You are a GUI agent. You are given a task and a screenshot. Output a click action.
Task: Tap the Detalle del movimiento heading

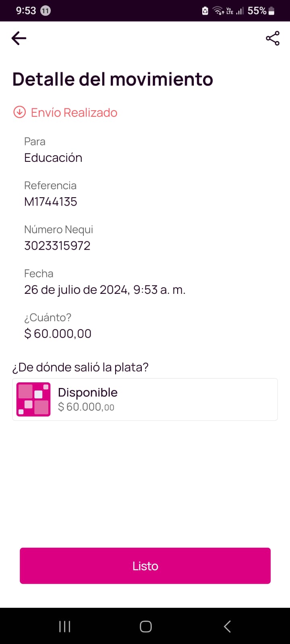[113, 79]
